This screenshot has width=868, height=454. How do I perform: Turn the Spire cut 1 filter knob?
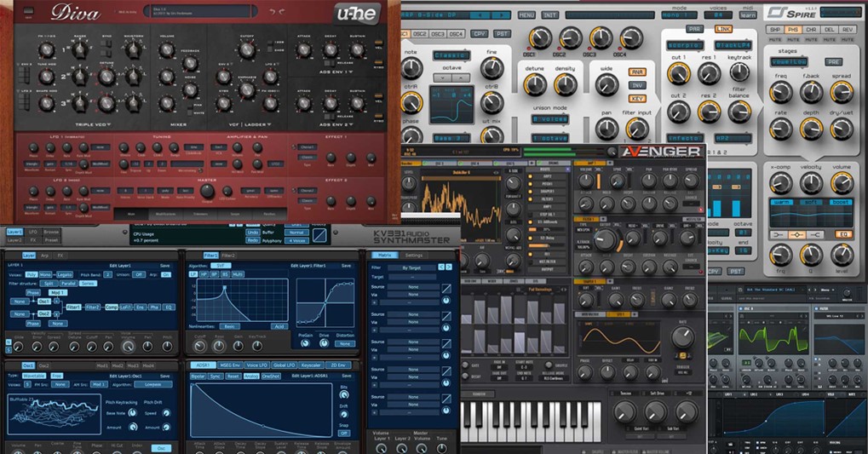[678, 72]
